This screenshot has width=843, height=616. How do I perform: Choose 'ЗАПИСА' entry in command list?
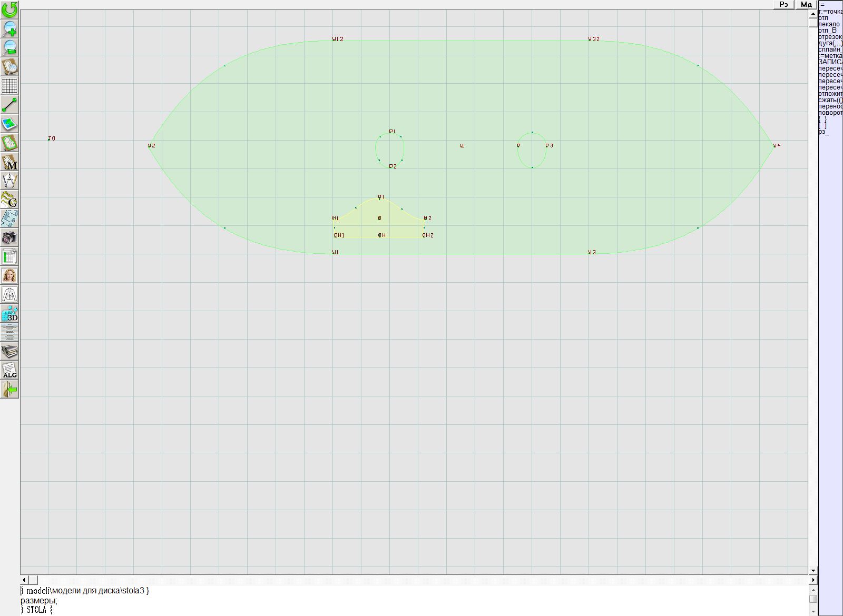point(830,62)
